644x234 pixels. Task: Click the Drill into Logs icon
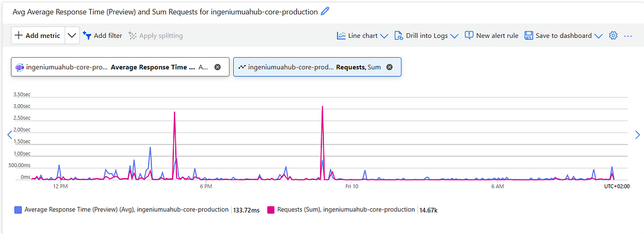point(399,35)
